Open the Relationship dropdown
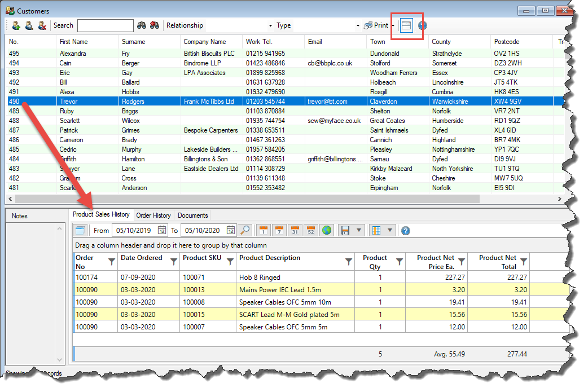This screenshot has width=588, height=392. point(271,25)
